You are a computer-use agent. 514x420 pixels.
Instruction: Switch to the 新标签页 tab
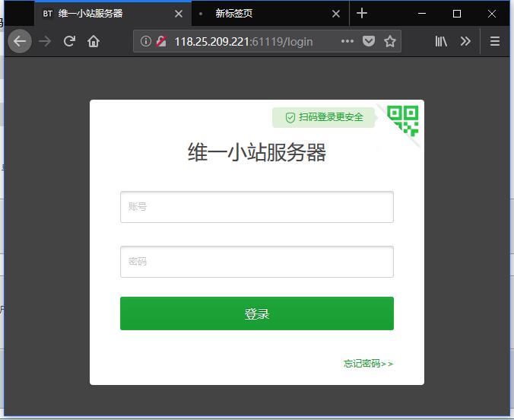tap(271, 14)
